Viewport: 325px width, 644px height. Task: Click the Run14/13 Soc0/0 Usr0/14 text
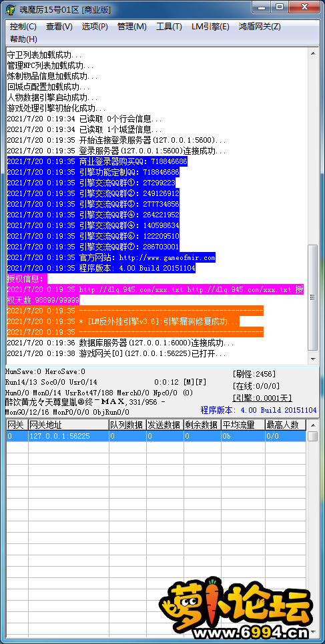(51, 382)
